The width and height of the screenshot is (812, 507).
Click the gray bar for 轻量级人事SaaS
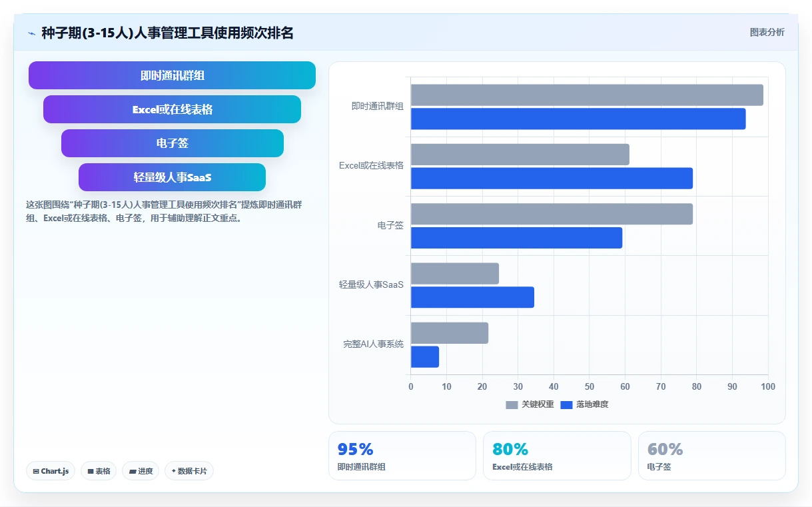455,274
